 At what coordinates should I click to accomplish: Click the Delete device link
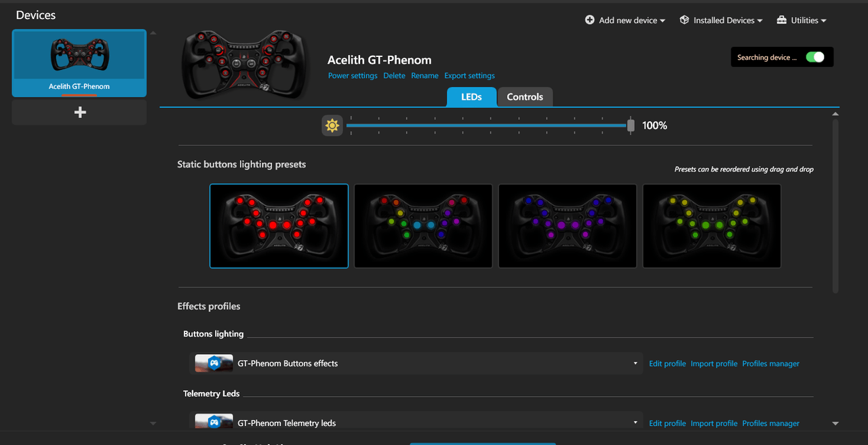pyautogui.click(x=394, y=76)
